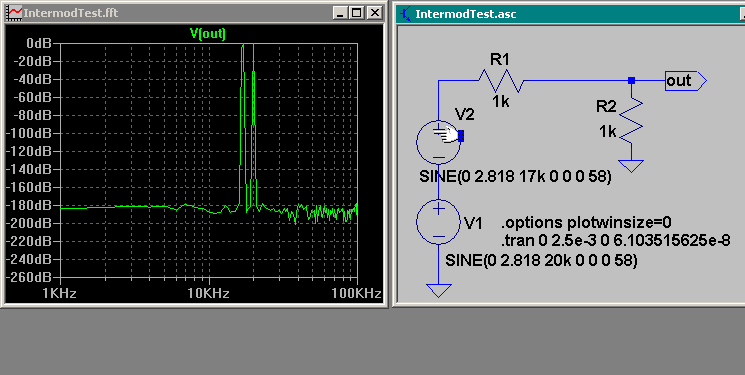Viewport: 745px width, 375px height.
Task: Select resistor R1 zigzag symbol
Action: coord(501,81)
